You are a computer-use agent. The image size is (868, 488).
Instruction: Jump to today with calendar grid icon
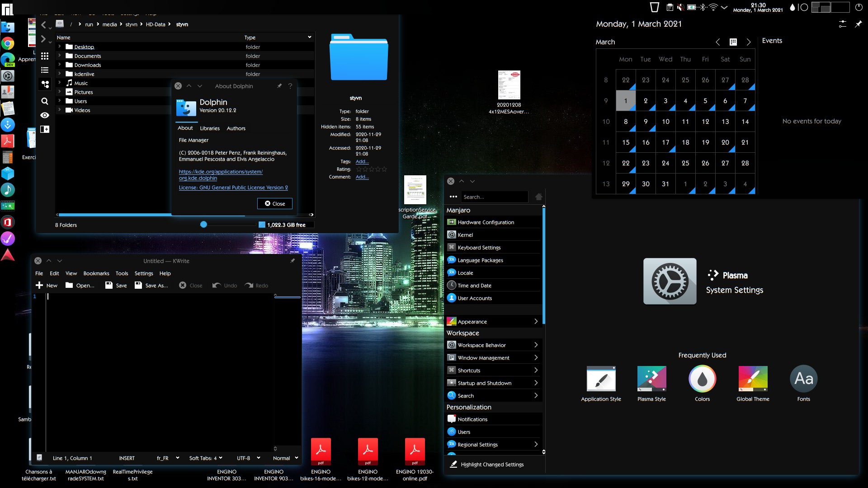tap(733, 42)
